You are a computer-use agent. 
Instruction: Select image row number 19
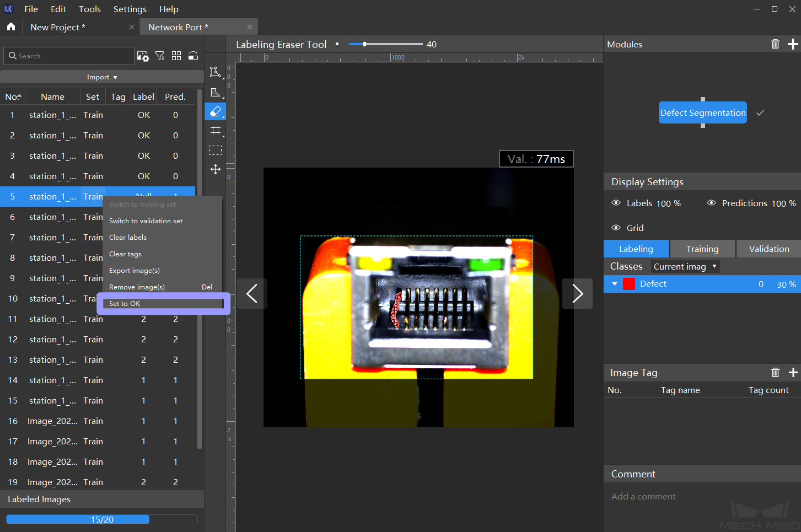98,482
